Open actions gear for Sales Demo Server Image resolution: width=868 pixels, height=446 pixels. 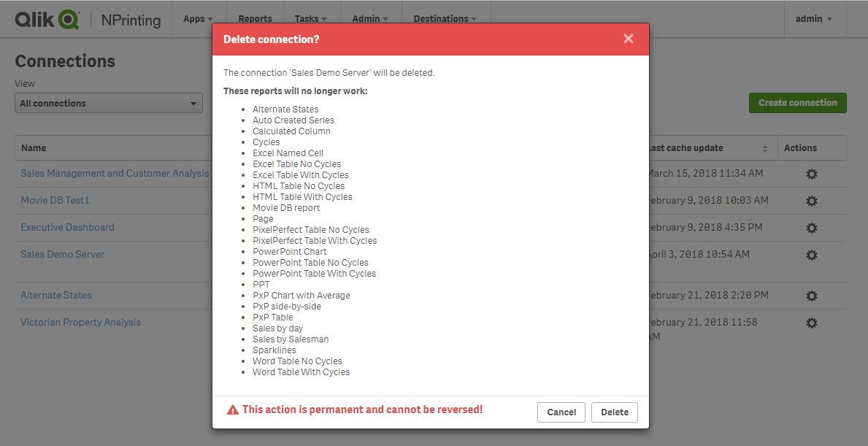tap(812, 255)
